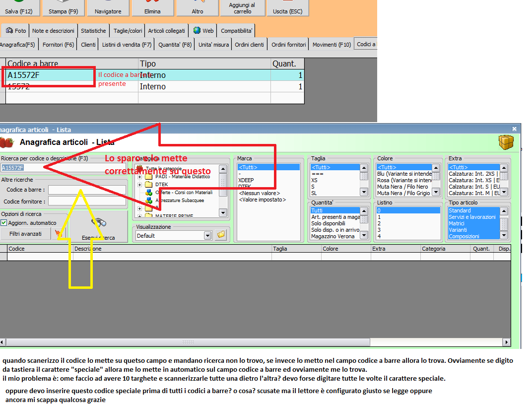
Task: Select Listino 2 in the Listino list
Action: coord(379,223)
